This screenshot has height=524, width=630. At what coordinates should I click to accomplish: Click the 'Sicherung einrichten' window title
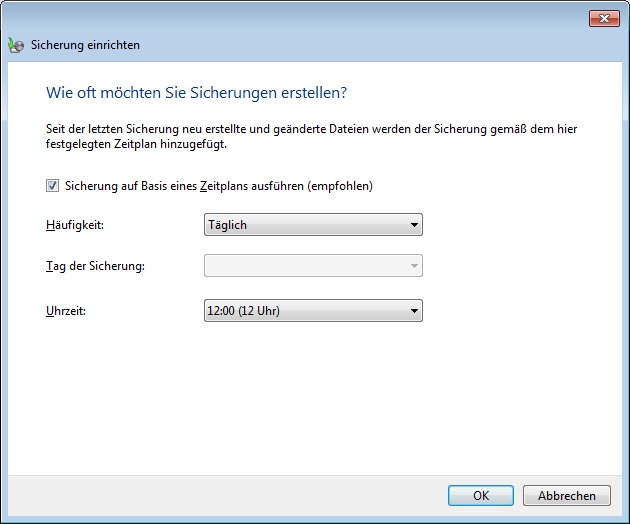[86, 46]
